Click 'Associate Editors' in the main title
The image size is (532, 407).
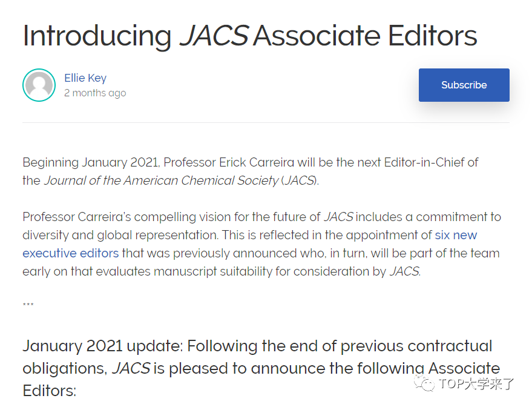click(x=365, y=35)
